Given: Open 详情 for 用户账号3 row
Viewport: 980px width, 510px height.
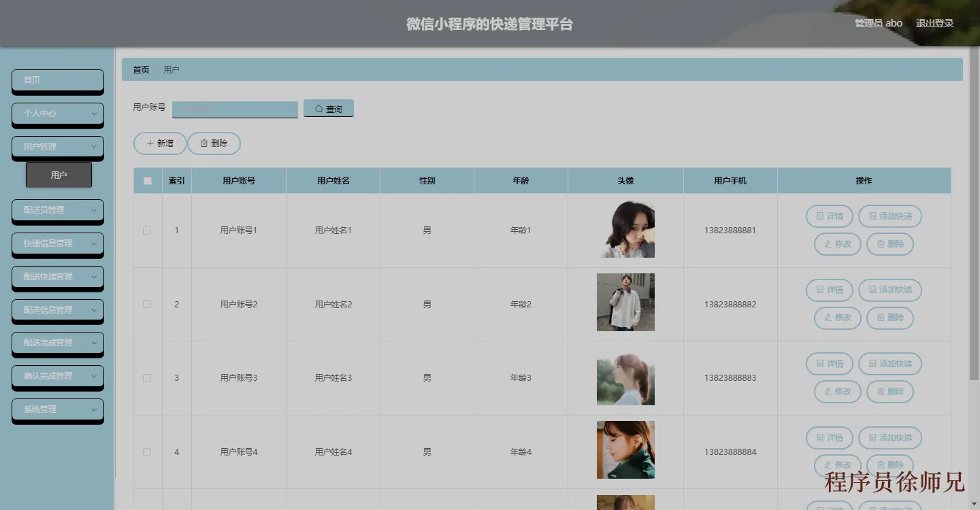Looking at the screenshot, I should pyautogui.click(x=829, y=364).
